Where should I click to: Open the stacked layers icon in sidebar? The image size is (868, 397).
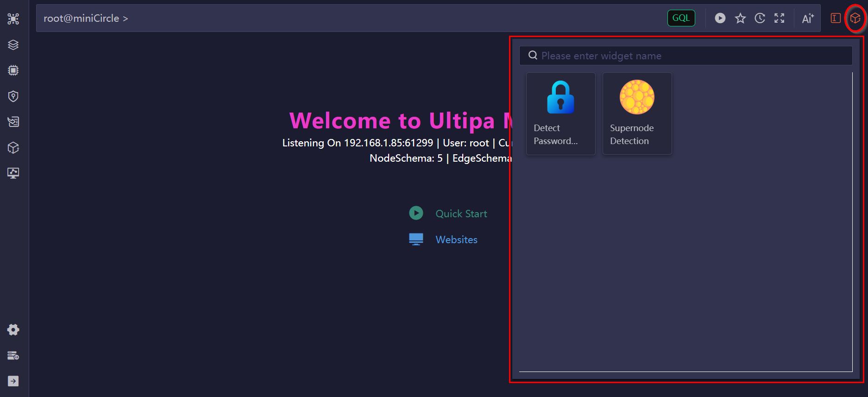[13, 45]
